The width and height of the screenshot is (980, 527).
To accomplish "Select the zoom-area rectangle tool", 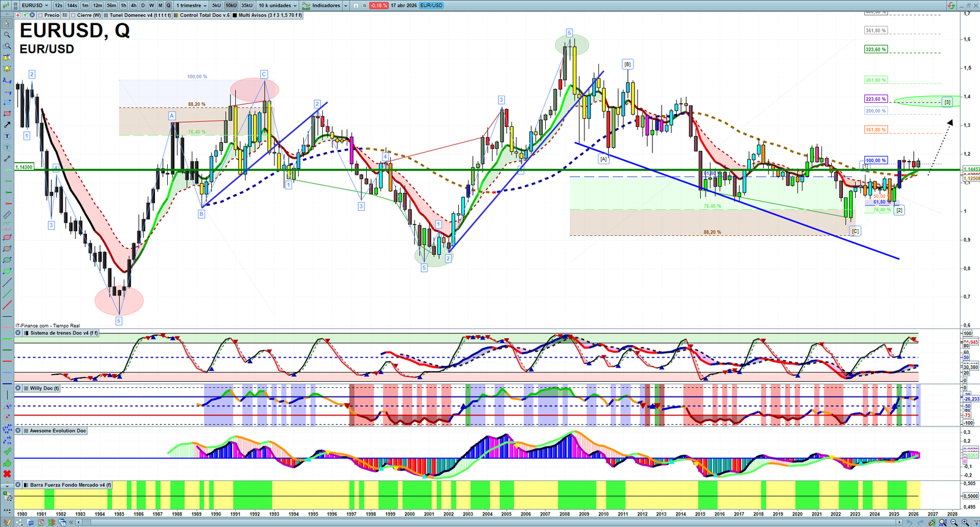I will tap(7, 46).
